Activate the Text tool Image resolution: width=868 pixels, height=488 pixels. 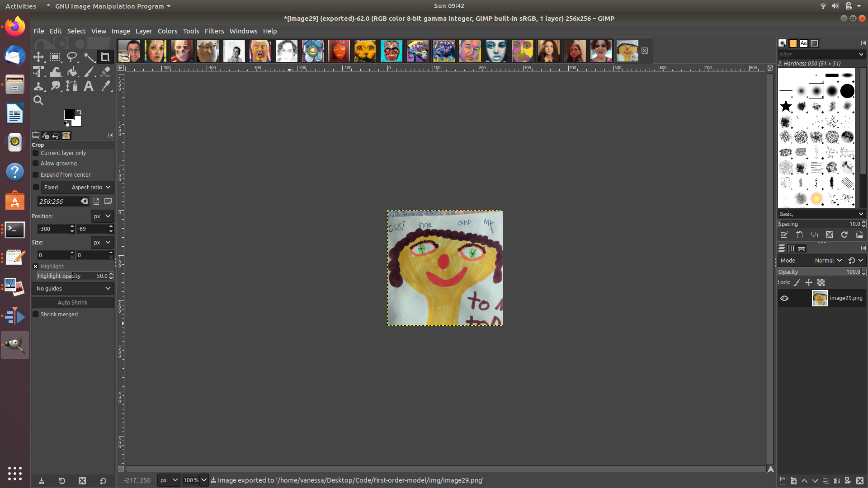tap(89, 86)
